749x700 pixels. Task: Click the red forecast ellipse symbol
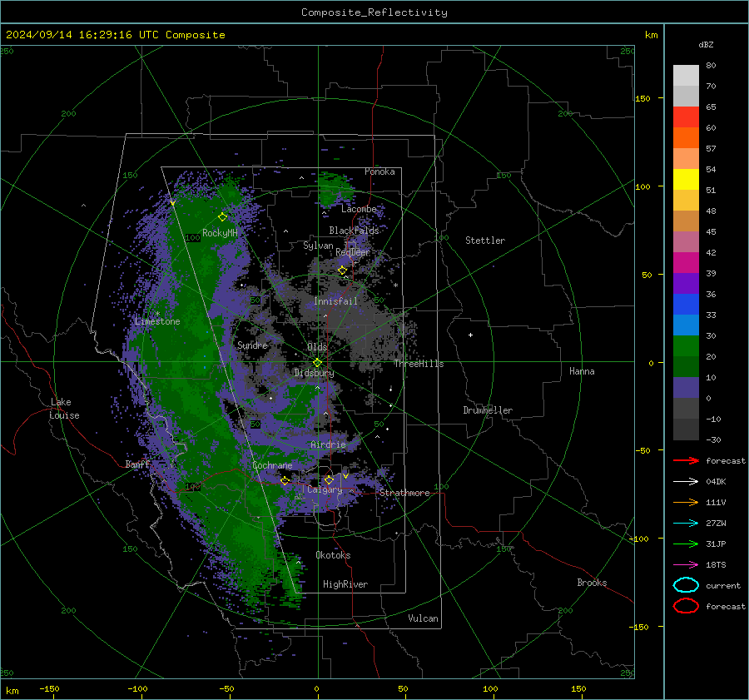686,606
